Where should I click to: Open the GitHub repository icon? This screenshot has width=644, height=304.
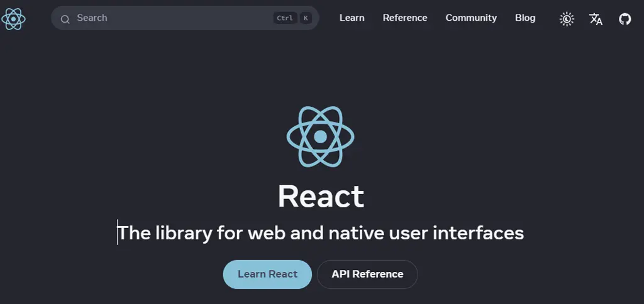625,19
